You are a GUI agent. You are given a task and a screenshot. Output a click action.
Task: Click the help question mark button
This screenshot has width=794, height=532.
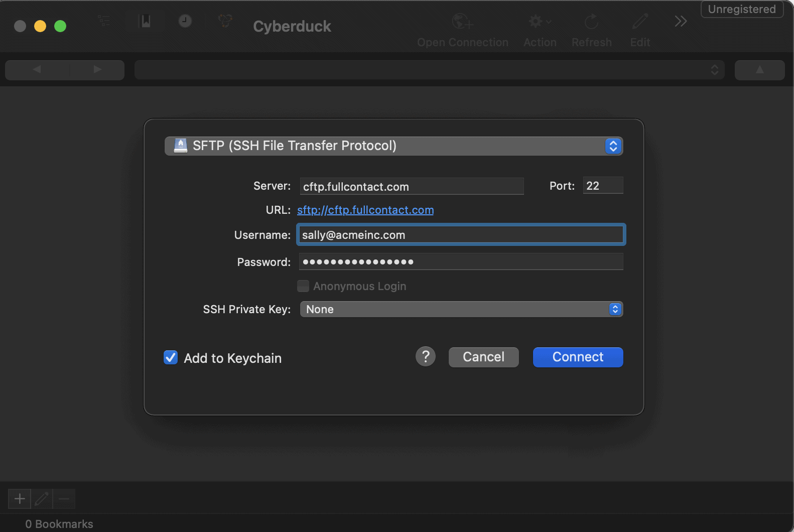425,357
